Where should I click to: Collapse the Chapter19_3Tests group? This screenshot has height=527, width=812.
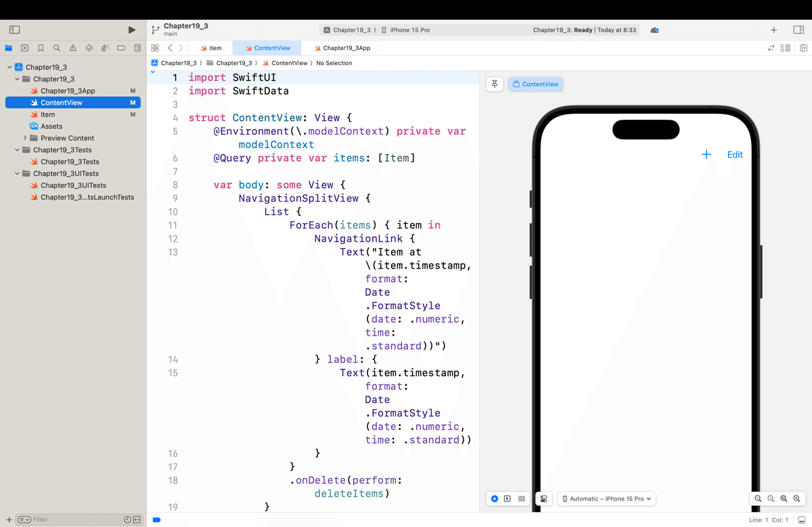[17, 150]
